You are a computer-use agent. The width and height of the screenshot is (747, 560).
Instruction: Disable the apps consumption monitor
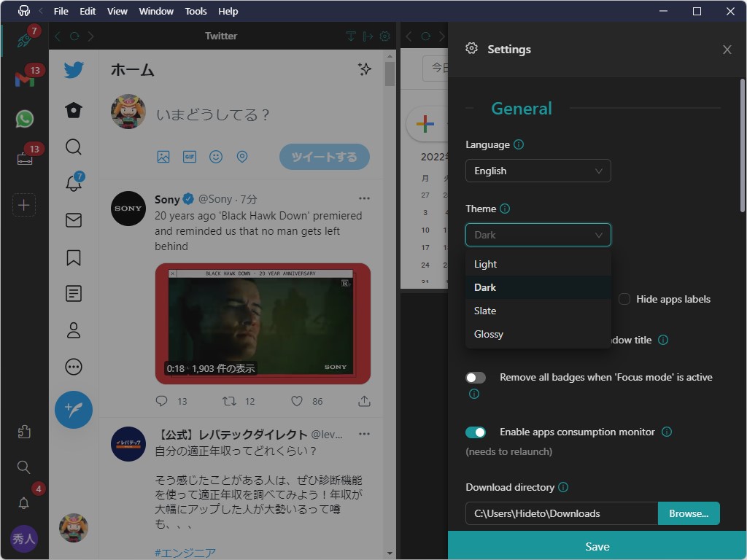[x=476, y=432]
